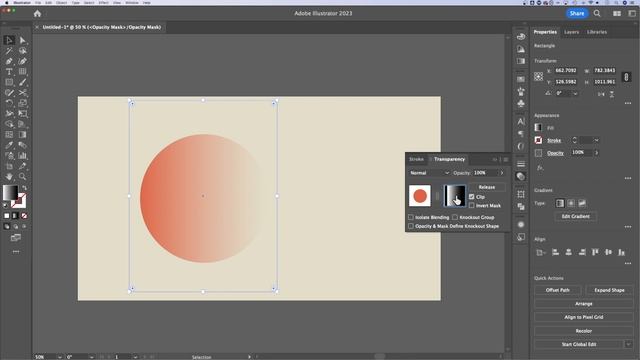Select the Direct Selection tool

click(x=22, y=40)
